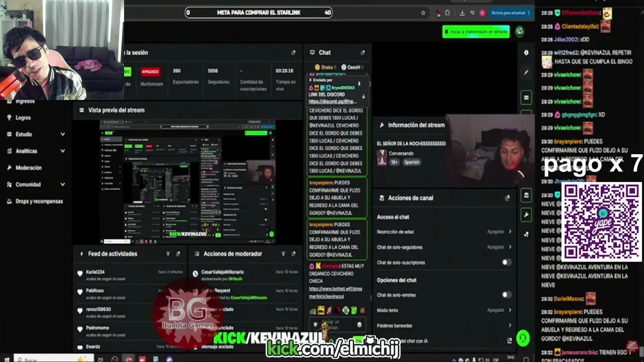644x362 pixels.
Task: Click the Chat speech bubble icon
Action: click(x=312, y=52)
